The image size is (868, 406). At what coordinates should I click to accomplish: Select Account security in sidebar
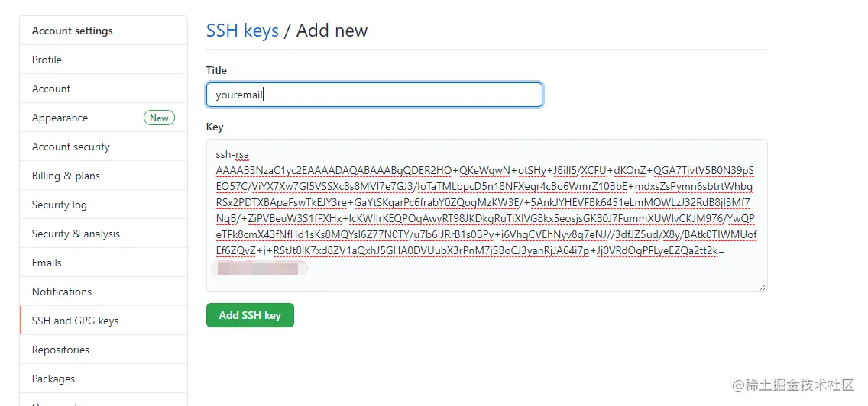click(70, 147)
